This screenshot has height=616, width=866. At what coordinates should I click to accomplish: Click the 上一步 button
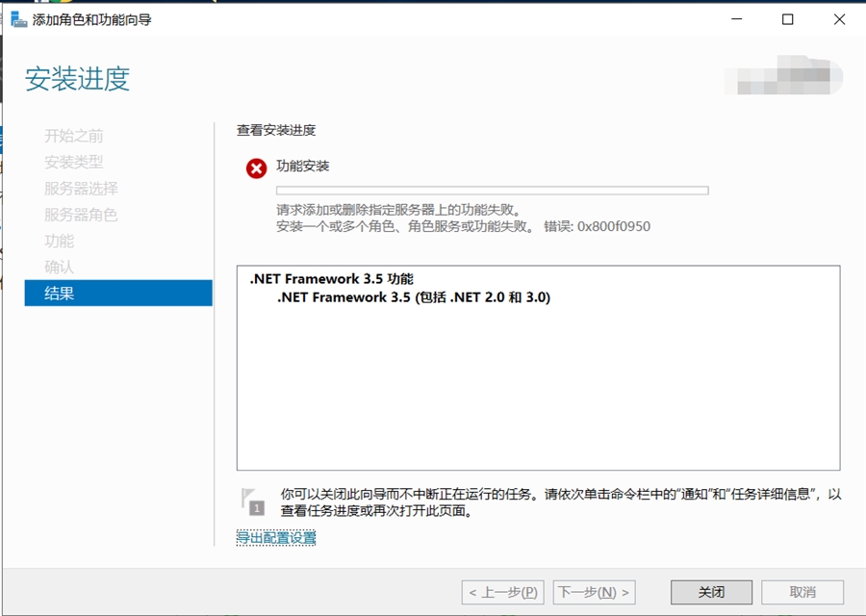coord(502,592)
